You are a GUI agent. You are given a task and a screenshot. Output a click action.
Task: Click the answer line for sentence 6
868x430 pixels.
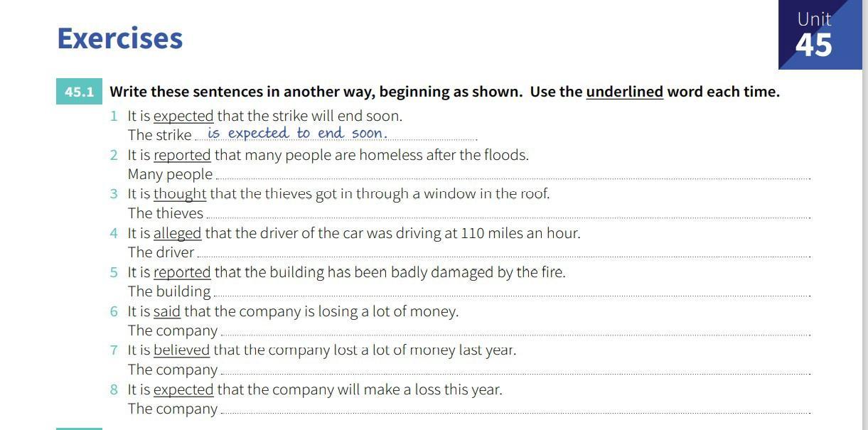515,330
